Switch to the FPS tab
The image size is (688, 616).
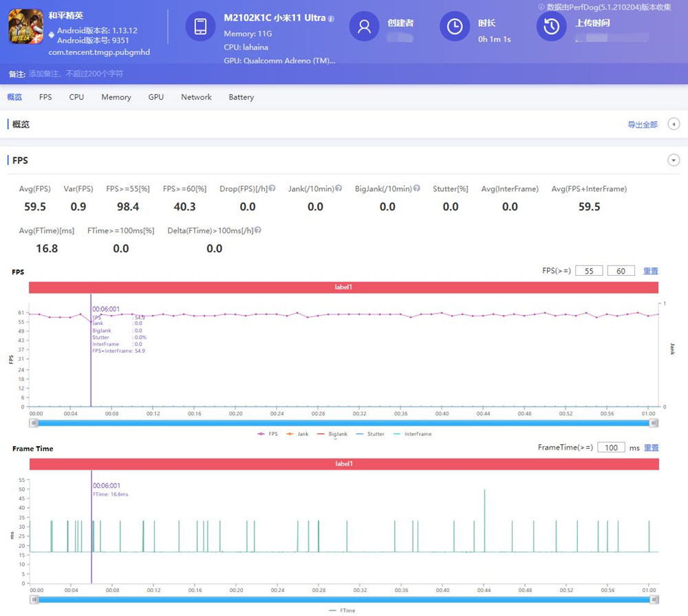(45, 97)
